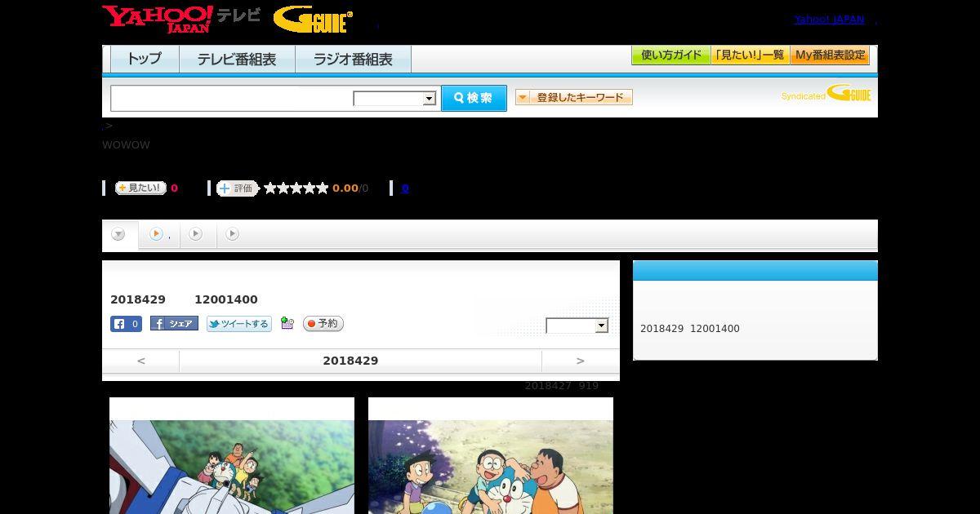Open the G-Guide logo in header

[x=314, y=20]
